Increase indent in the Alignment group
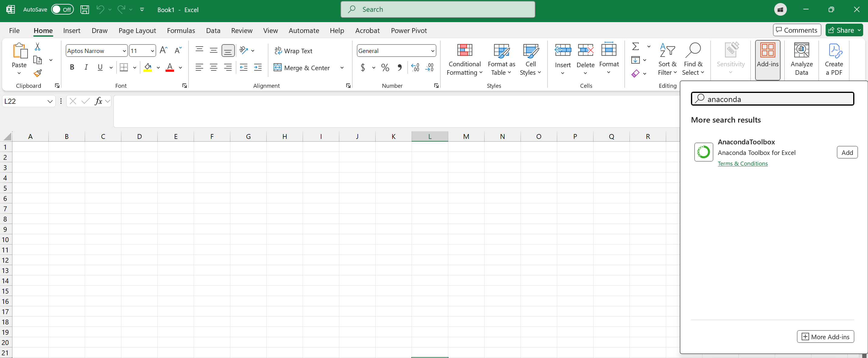Image resolution: width=868 pixels, height=358 pixels. pyautogui.click(x=258, y=67)
